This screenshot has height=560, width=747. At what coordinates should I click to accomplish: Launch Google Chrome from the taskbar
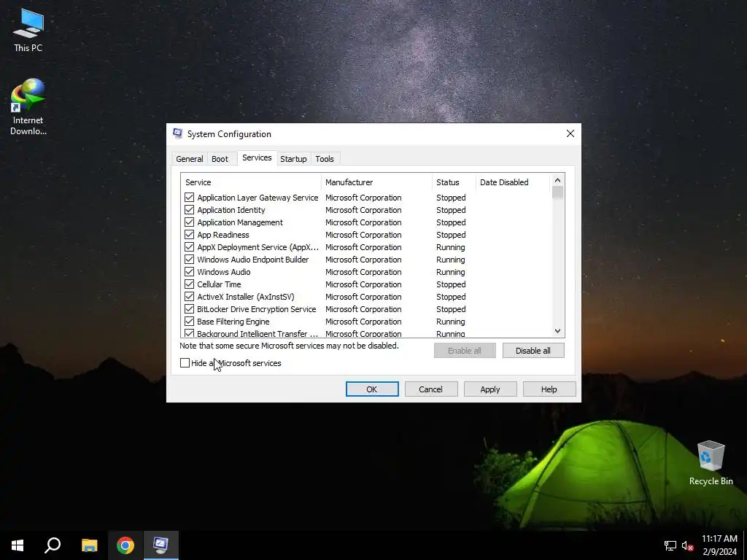[x=125, y=545]
